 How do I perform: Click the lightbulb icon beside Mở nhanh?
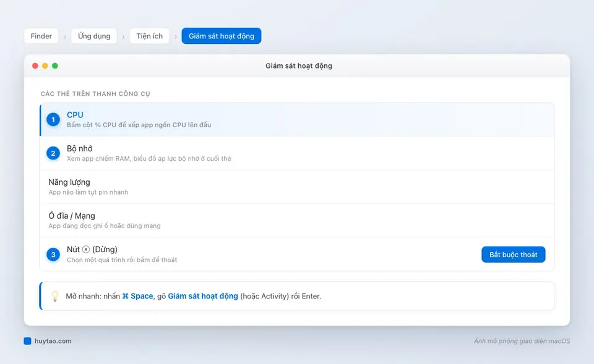55,296
